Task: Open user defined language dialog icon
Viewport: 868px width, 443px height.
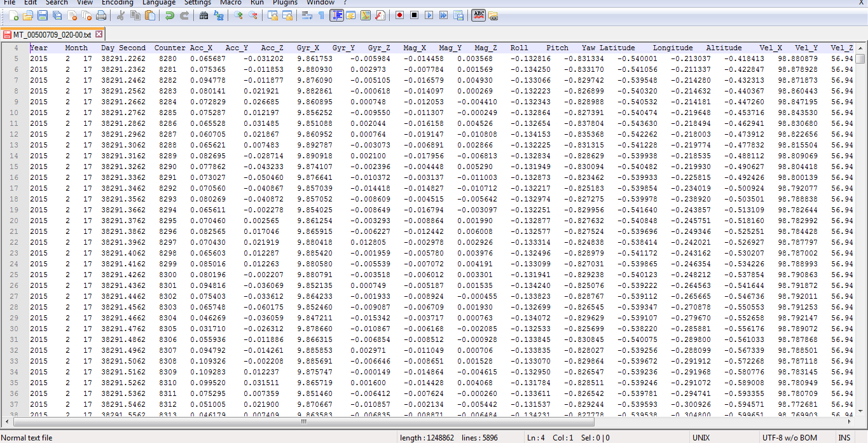Action: (x=350, y=15)
